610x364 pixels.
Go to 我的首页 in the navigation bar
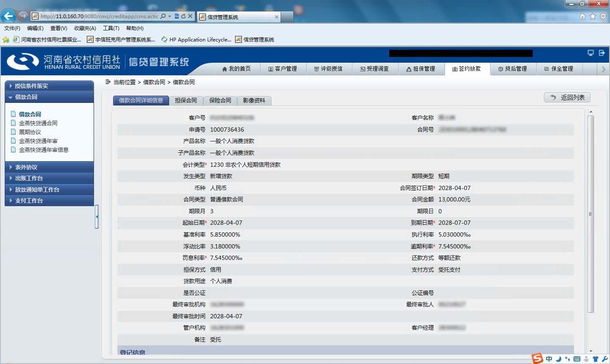pos(236,69)
